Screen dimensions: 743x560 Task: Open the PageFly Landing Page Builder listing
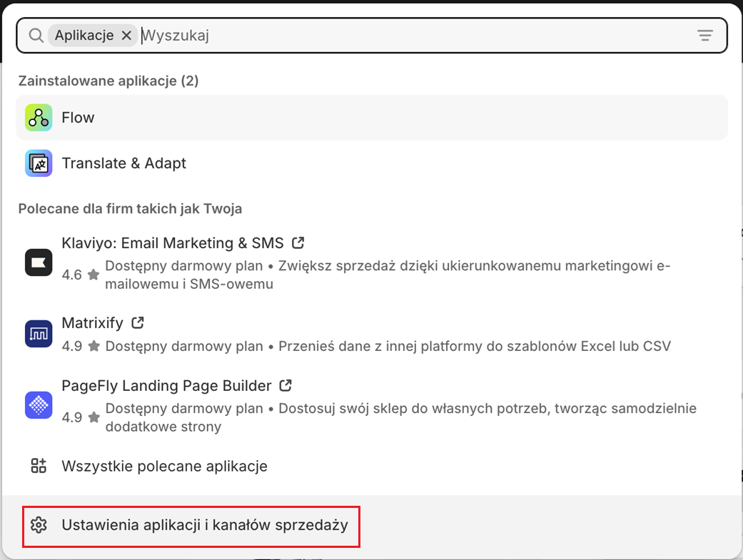click(x=166, y=386)
